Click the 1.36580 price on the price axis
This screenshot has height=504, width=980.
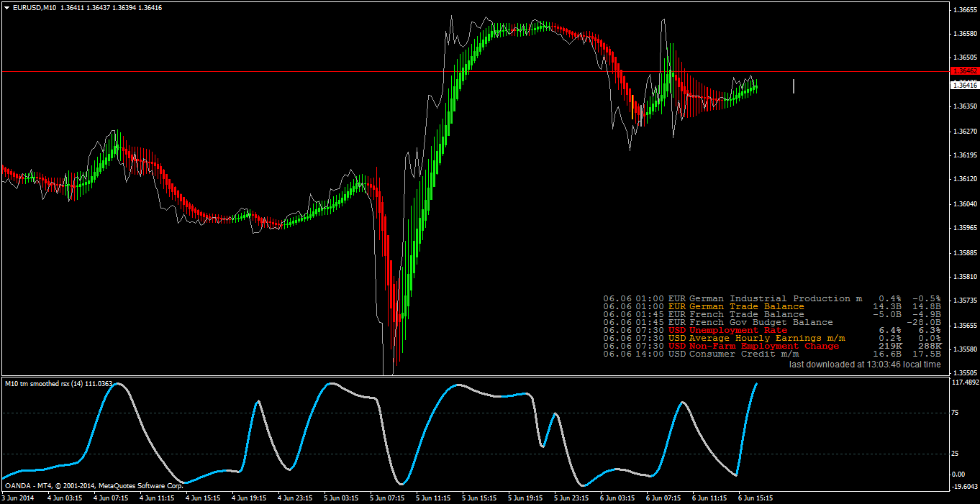[963, 34]
